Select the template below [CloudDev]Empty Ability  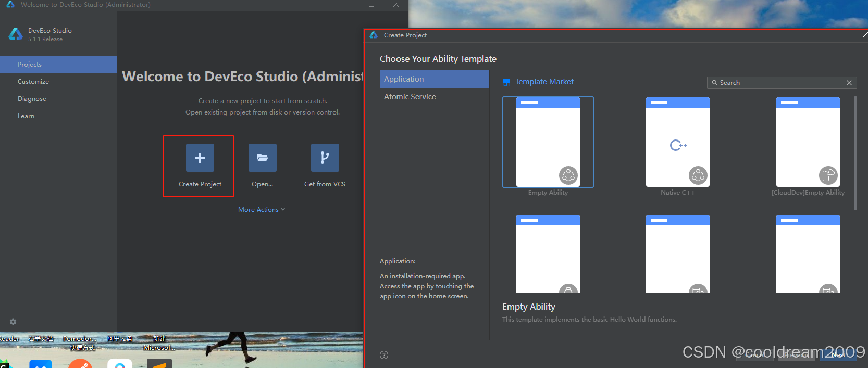click(808, 254)
